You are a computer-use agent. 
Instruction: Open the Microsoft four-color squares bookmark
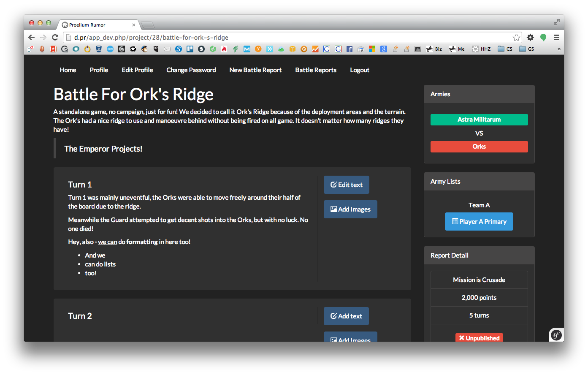372,49
